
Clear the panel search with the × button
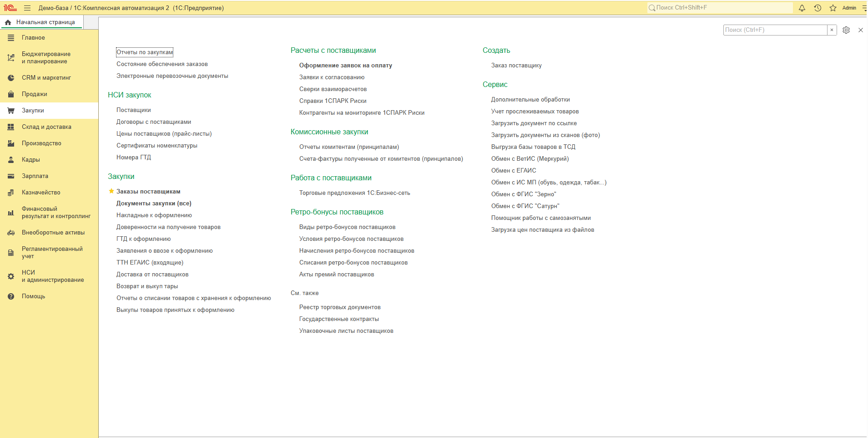(x=832, y=30)
